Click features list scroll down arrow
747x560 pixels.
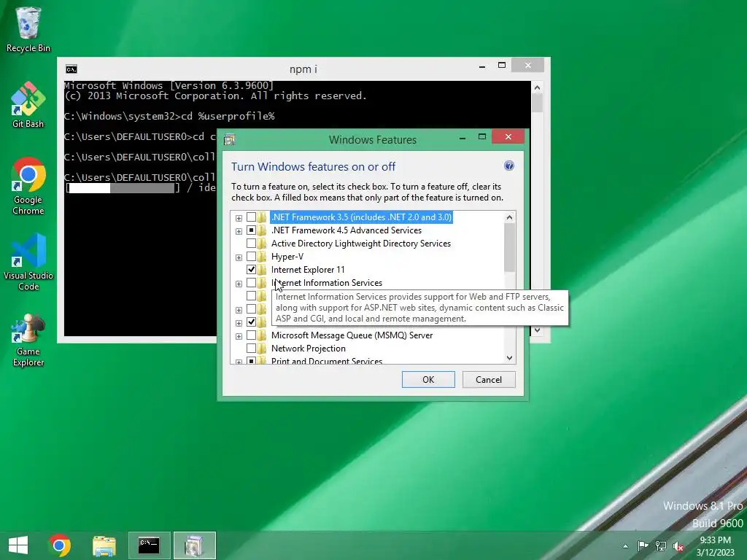509,357
